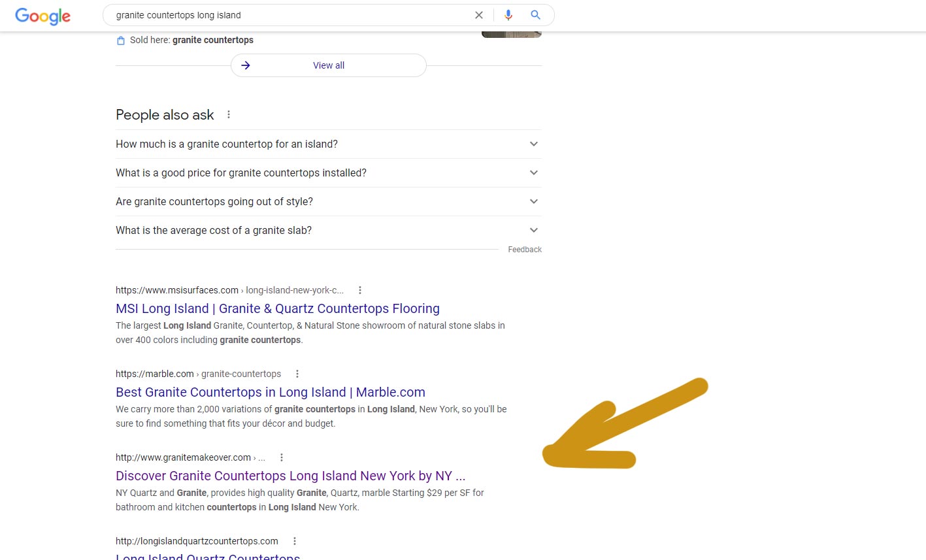Image resolution: width=926 pixels, height=560 pixels.
Task: Click the product thumbnail image near Sold here
Action: click(512, 35)
